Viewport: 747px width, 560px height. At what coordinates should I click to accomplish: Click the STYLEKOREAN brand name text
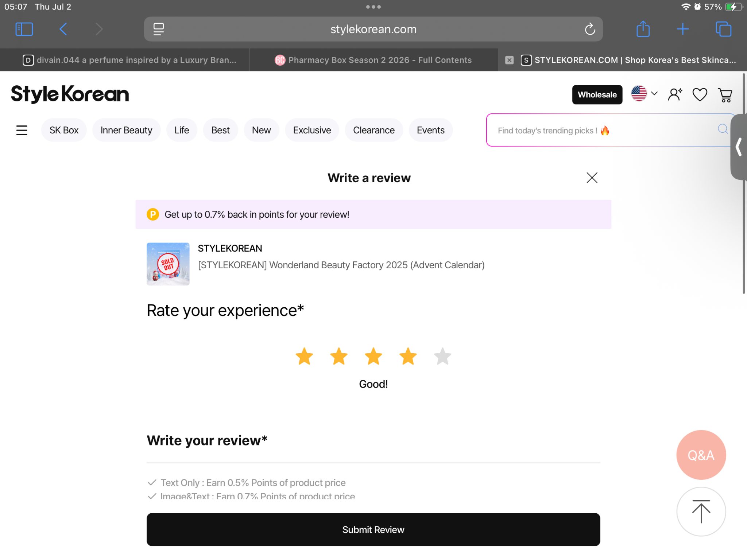(230, 248)
